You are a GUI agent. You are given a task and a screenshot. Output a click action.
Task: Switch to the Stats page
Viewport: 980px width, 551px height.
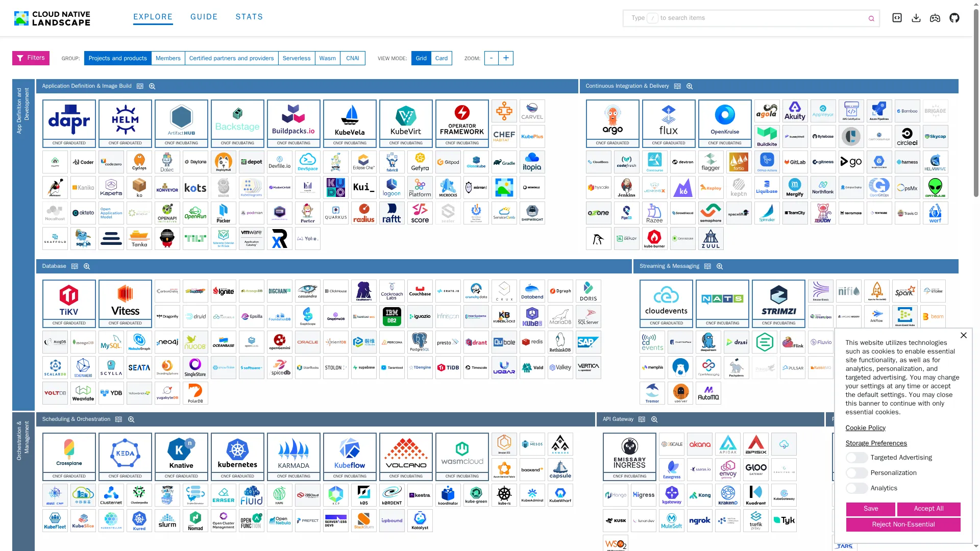point(249,17)
